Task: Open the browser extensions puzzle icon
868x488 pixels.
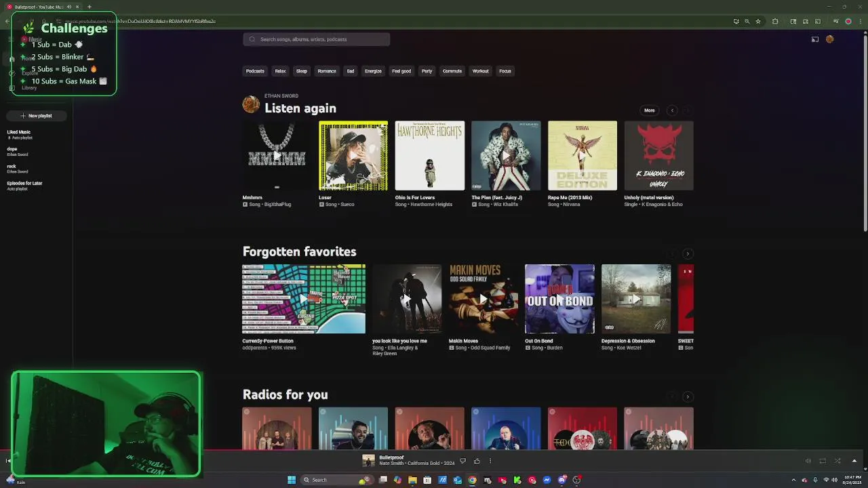Action: [x=776, y=21]
